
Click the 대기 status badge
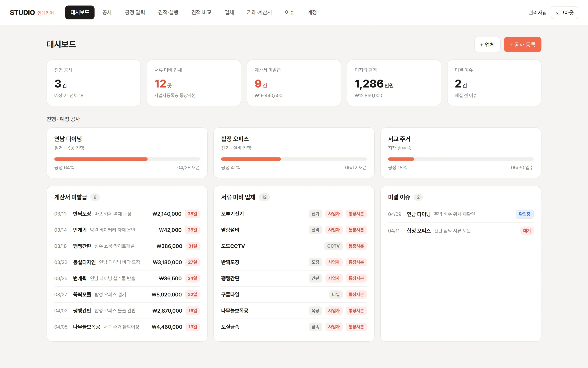527,231
